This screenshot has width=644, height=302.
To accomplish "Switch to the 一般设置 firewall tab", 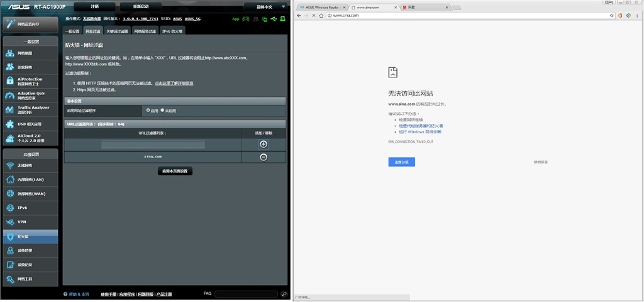I will 73,31.
